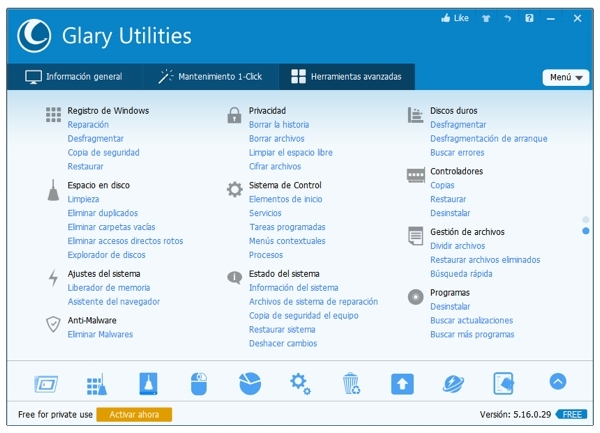
Task: Open Cifrar archivos link
Action: click(x=275, y=166)
